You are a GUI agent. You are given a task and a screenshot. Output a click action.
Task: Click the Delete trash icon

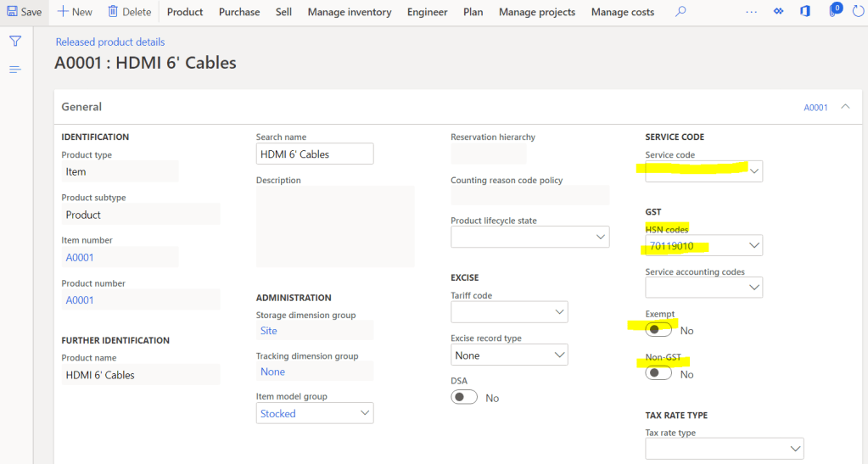pyautogui.click(x=113, y=12)
